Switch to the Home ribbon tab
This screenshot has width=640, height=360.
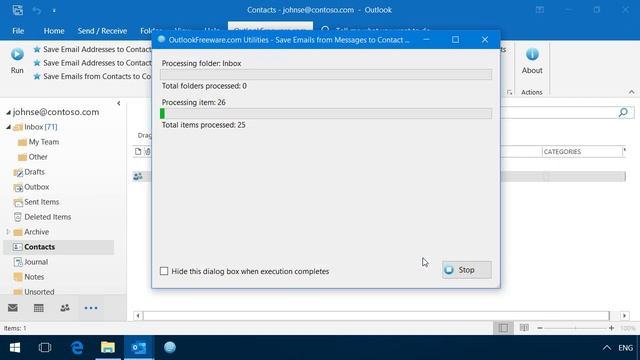coord(54,31)
